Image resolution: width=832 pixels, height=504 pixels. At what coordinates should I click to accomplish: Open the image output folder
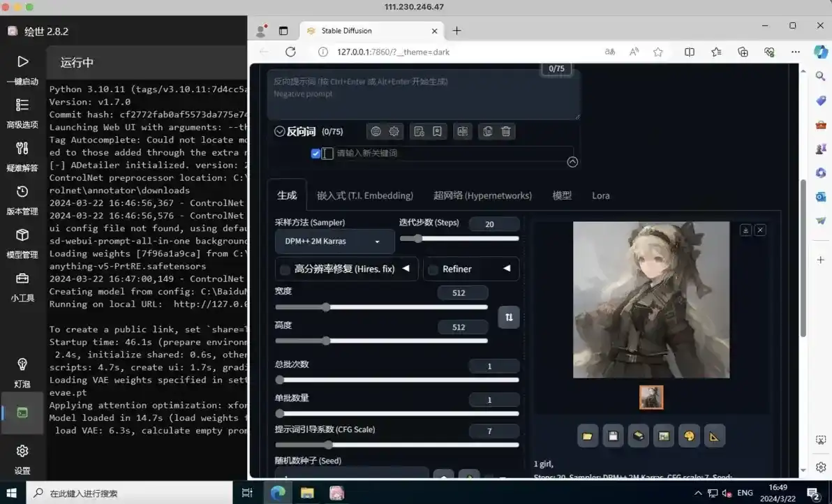tap(587, 436)
